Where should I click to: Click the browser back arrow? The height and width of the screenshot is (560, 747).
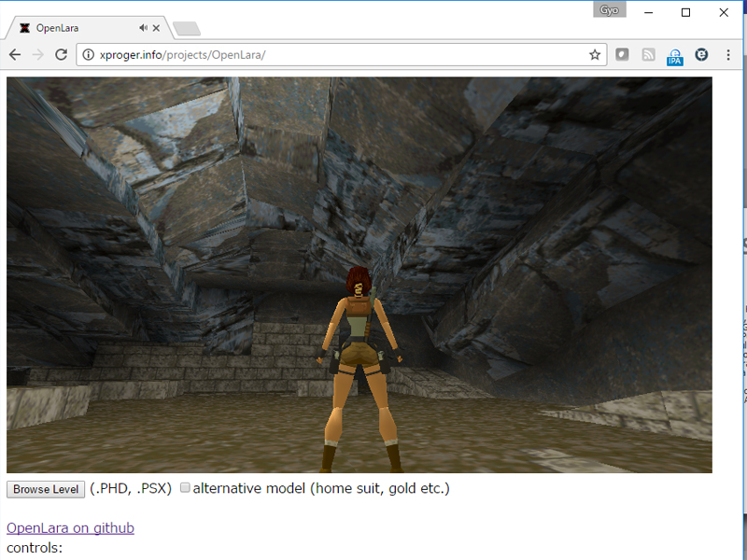(x=15, y=55)
